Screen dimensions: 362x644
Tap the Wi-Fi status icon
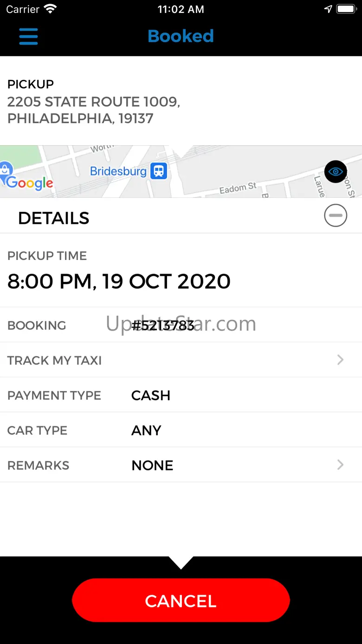(50, 9)
